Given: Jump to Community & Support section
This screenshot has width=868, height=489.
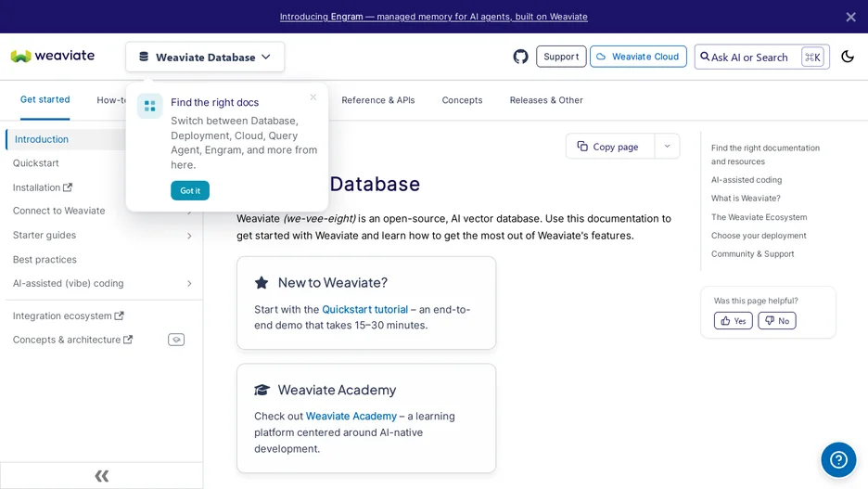Looking at the screenshot, I should [x=752, y=253].
